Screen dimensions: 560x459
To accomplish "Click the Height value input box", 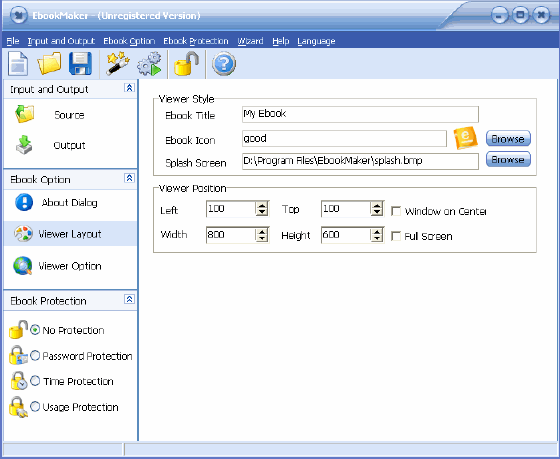I will [346, 235].
